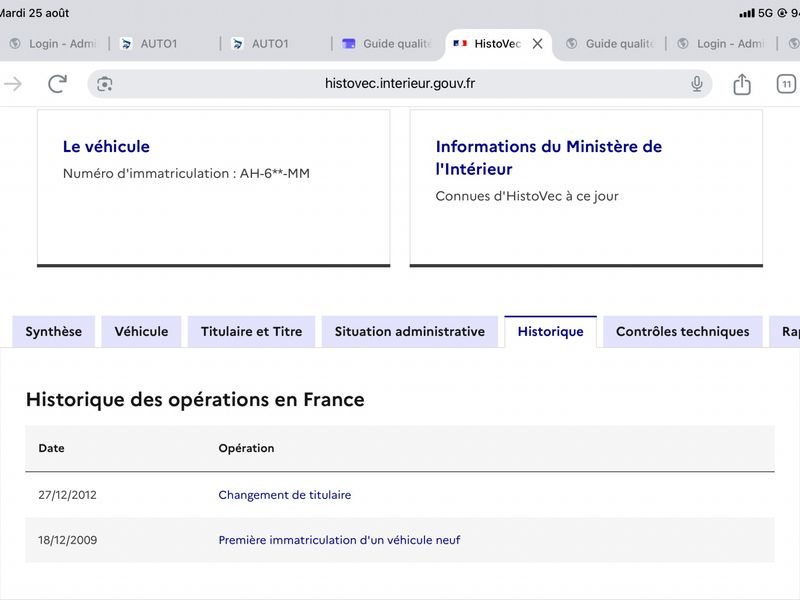Image resolution: width=800 pixels, height=600 pixels.
Task: Close the HistoVec browser tab
Action: tap(537, 44)
